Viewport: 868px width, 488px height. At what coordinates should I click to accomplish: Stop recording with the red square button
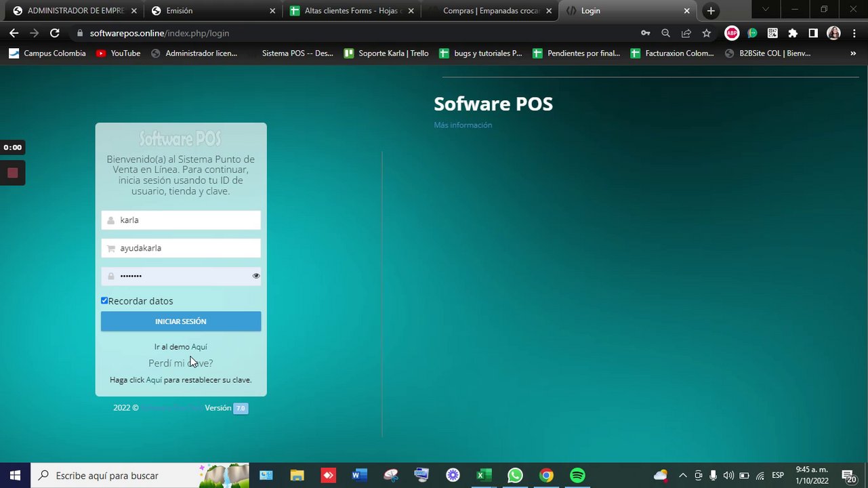(x=12, y=173)
